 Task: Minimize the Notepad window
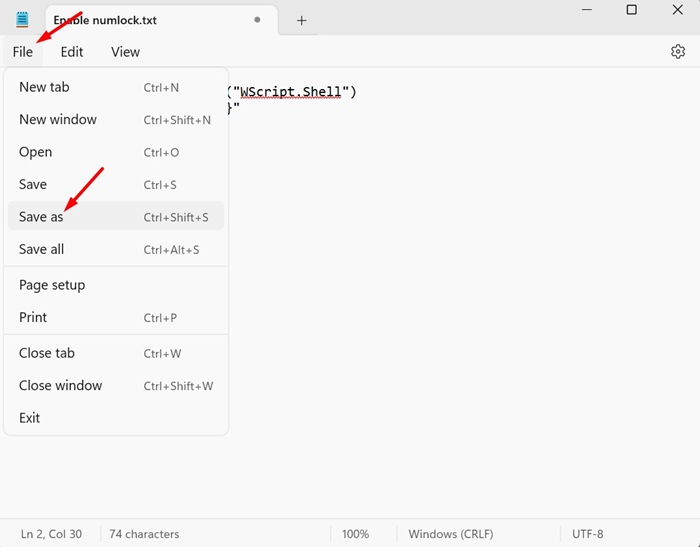coord(587,10)
